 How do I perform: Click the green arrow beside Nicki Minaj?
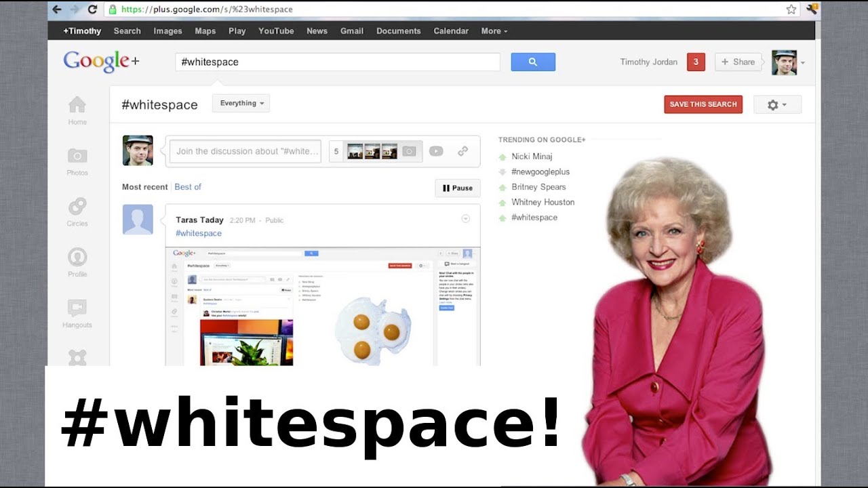pyautogui.click(x=502, y=157)
